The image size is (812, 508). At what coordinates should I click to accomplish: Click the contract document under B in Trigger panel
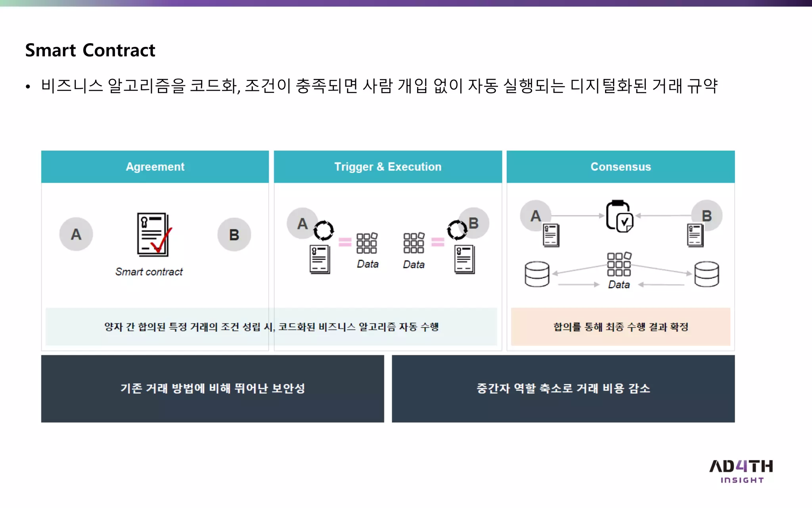465,260
